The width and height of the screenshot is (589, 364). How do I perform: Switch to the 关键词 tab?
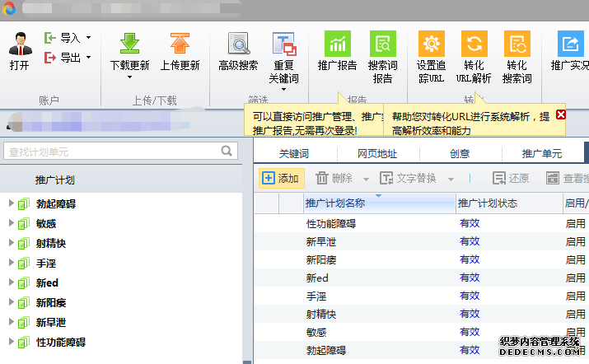(293, 153)
